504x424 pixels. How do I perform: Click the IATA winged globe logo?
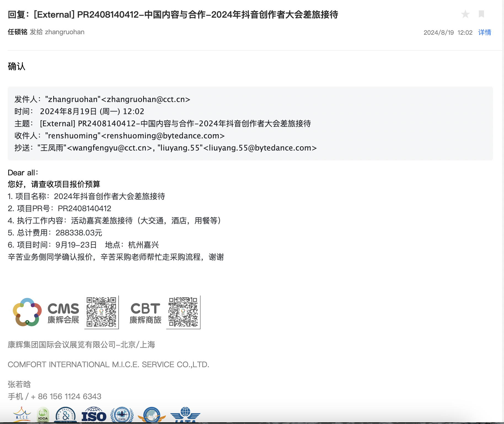point(185,415)
